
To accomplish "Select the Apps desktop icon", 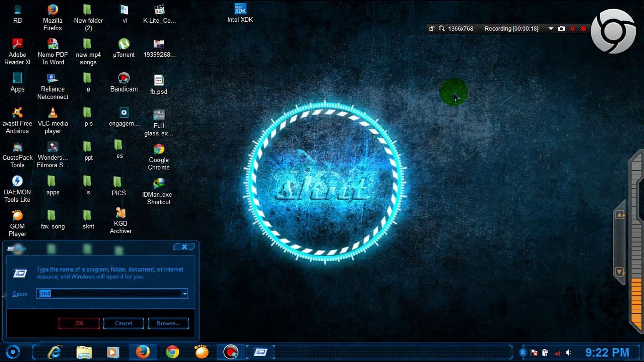I will (x=17, y=82).
